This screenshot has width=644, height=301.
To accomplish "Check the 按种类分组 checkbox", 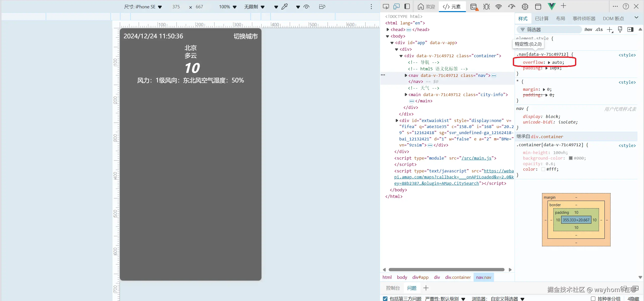I will pos(593,299).
